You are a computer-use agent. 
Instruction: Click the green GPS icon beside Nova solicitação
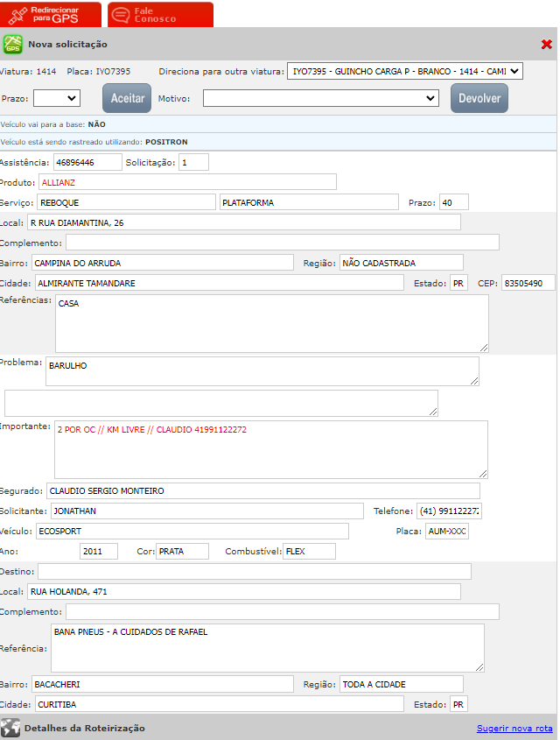click(12, 44)
